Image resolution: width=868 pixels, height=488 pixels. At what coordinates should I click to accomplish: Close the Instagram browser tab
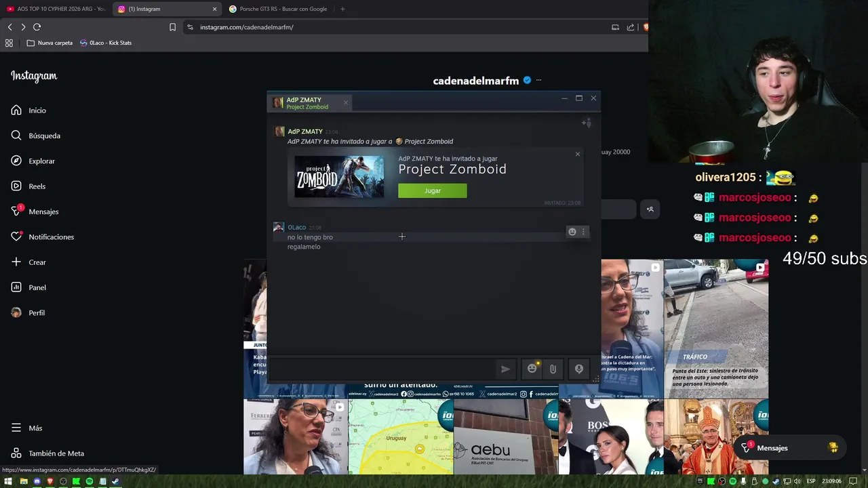pos(215,9)
